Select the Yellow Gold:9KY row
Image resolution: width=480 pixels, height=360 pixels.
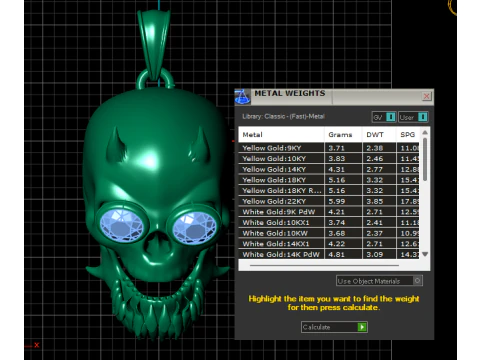click(329, 148)
